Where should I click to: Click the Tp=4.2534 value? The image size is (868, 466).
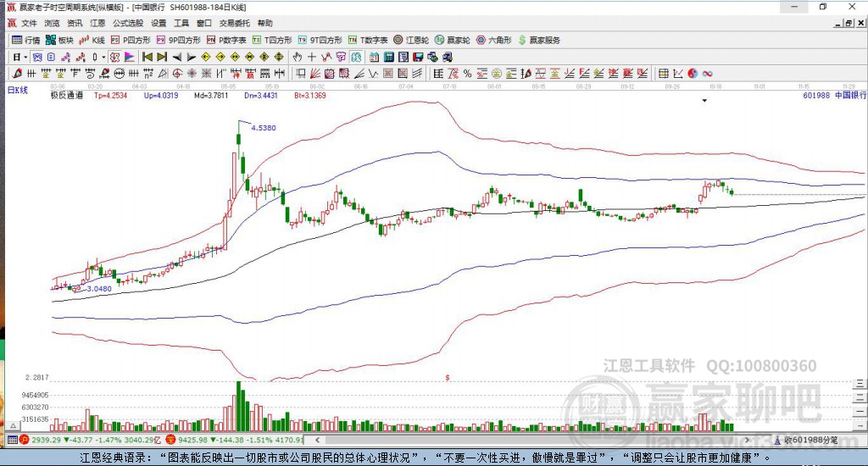tap(110, 95)
